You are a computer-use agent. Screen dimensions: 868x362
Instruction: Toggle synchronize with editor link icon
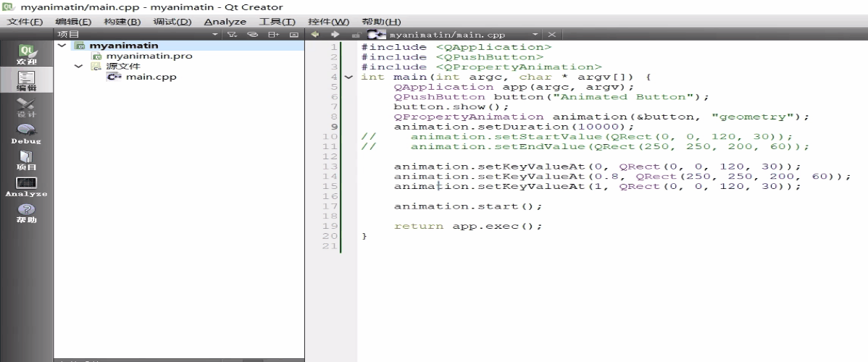[252, 34]
